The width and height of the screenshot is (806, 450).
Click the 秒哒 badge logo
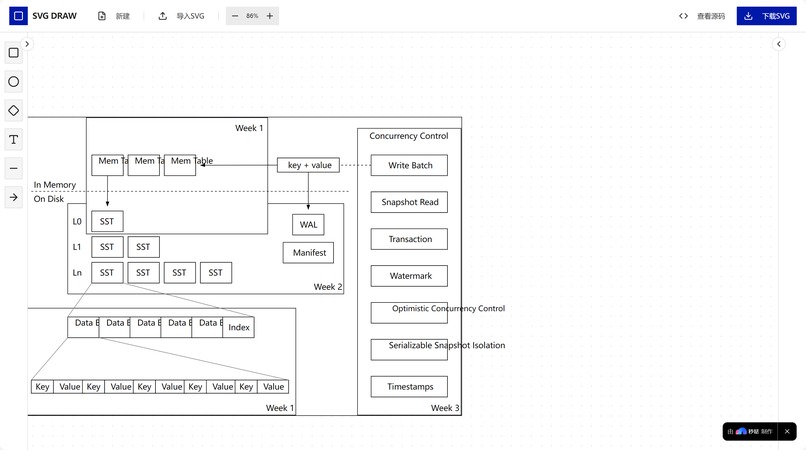point(741,431)
